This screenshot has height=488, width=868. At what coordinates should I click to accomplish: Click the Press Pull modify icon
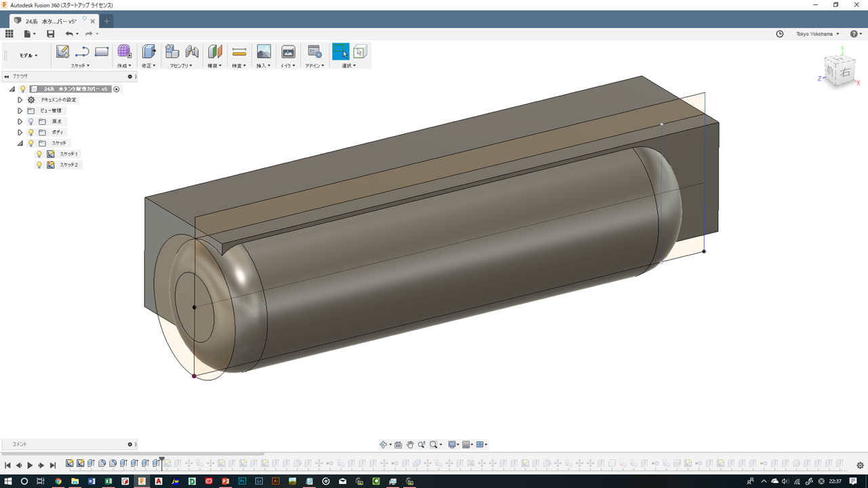tap(149, 52)
